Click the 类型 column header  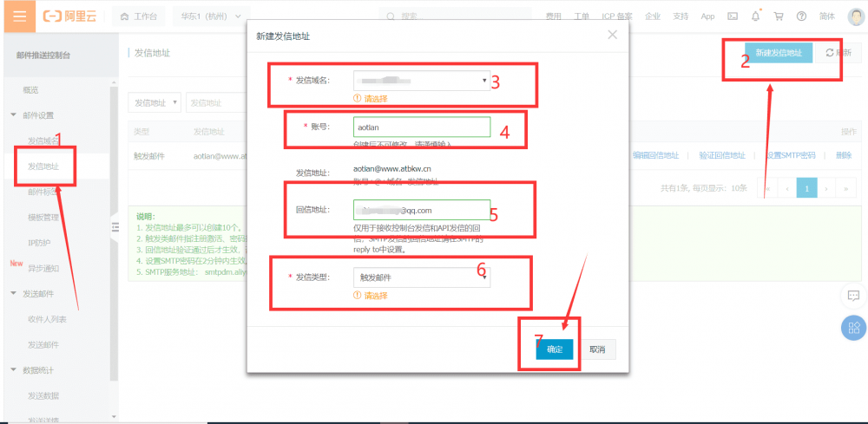[x=141, y=132]
